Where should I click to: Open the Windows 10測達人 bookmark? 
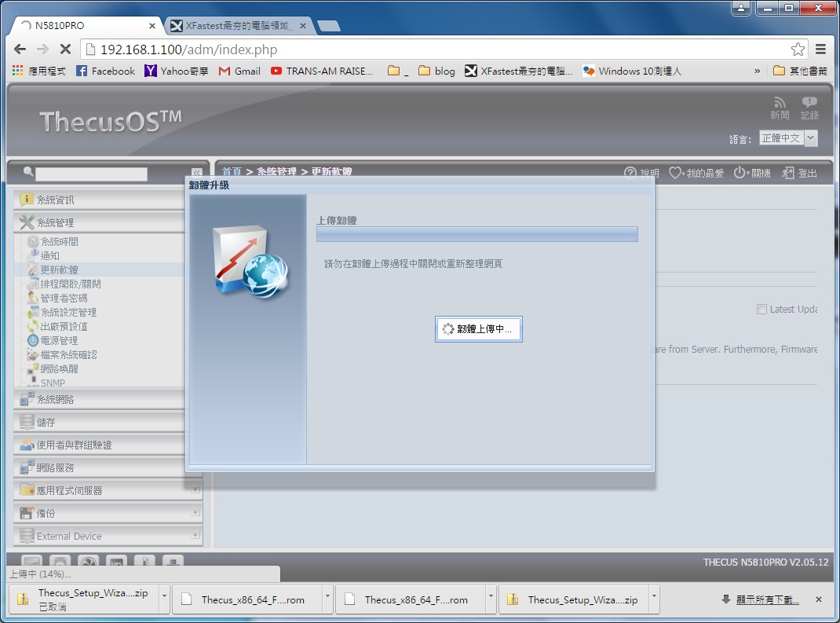coord(632,71)
